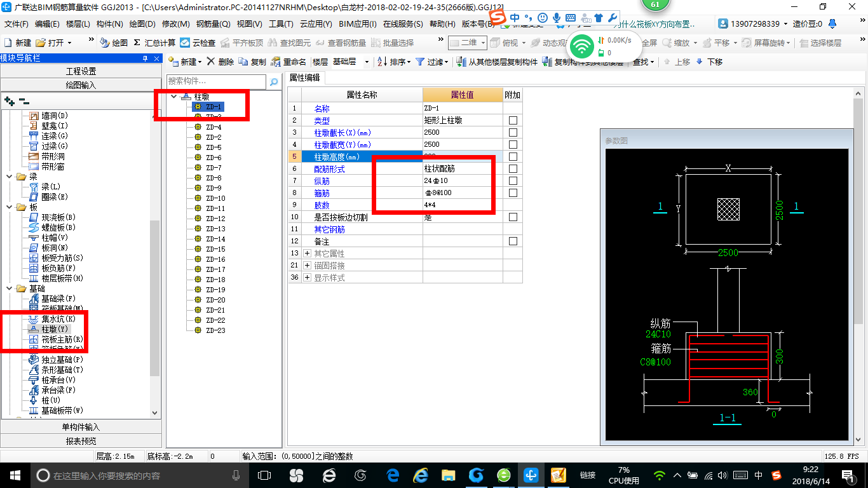Select ZD-10 in component list
The width and height of the screenshot is (868, 488).
pos(215,198)
